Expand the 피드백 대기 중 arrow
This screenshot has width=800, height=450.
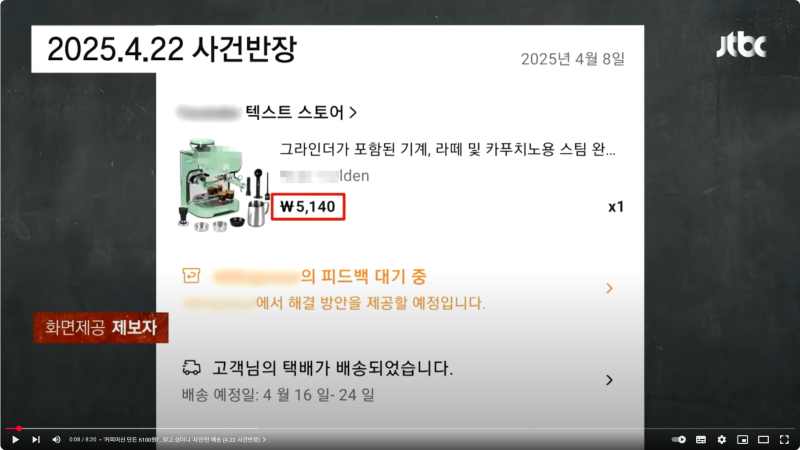pyautogui.click(x=609, y=288)
